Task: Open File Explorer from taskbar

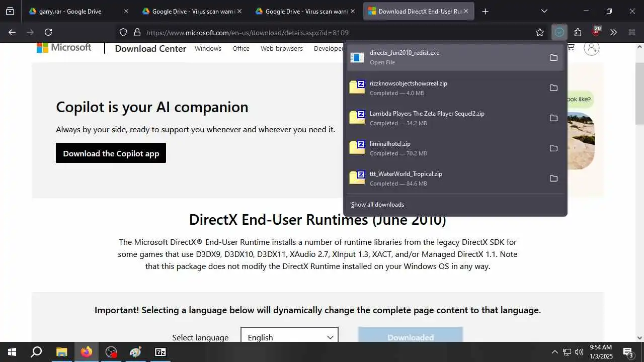Action: pyautogui.click(x=61, y=352)
